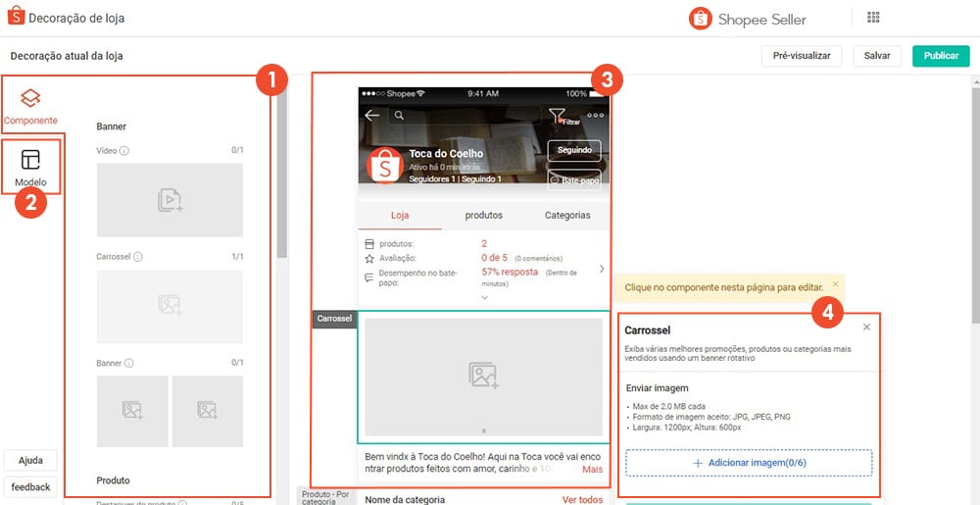
Task: Click Adicionar imagem upload box
Action: click(x=749, y=463)
